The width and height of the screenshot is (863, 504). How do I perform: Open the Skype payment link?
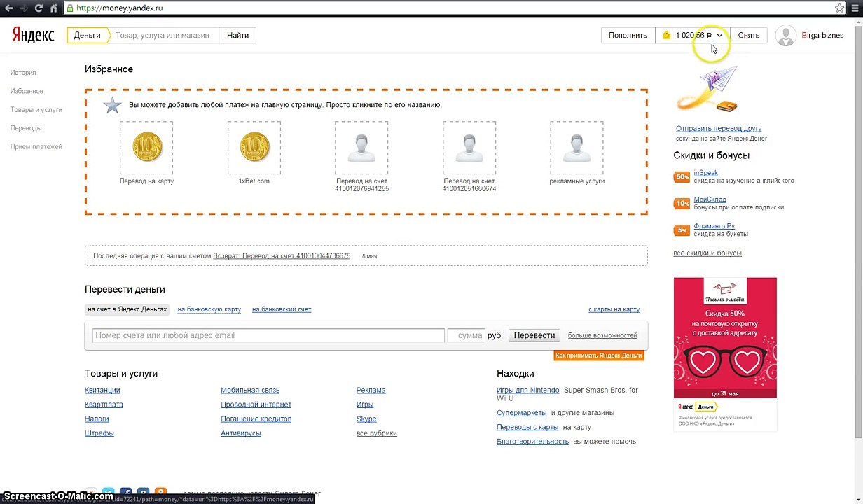pos(366,419)
